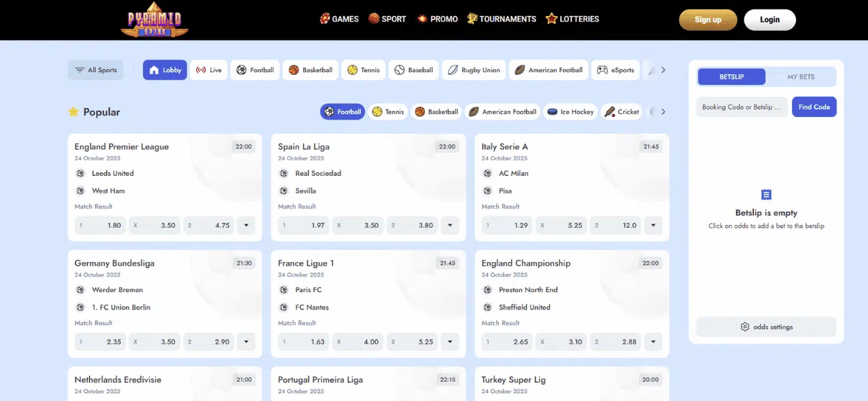Viewport: 868px width, 401px height.
Task: Open the Italy Serie A title
Action: tap(505, 146)
